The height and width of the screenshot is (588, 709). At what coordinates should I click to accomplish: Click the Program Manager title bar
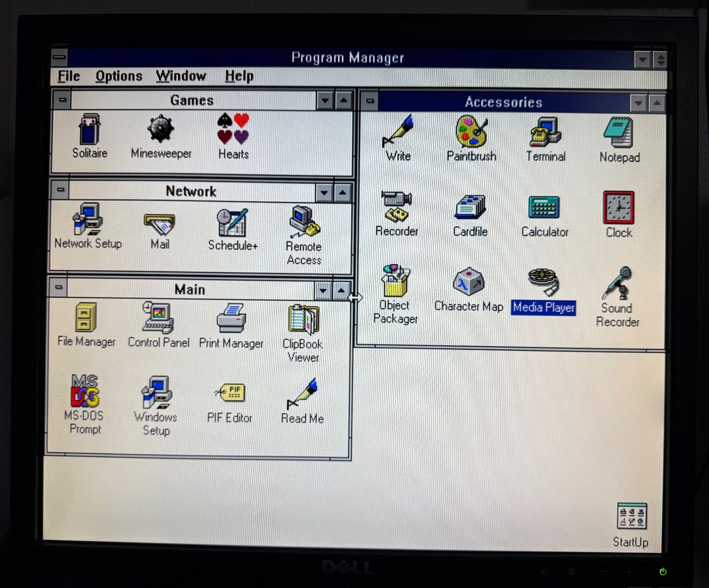pos(351,57)
